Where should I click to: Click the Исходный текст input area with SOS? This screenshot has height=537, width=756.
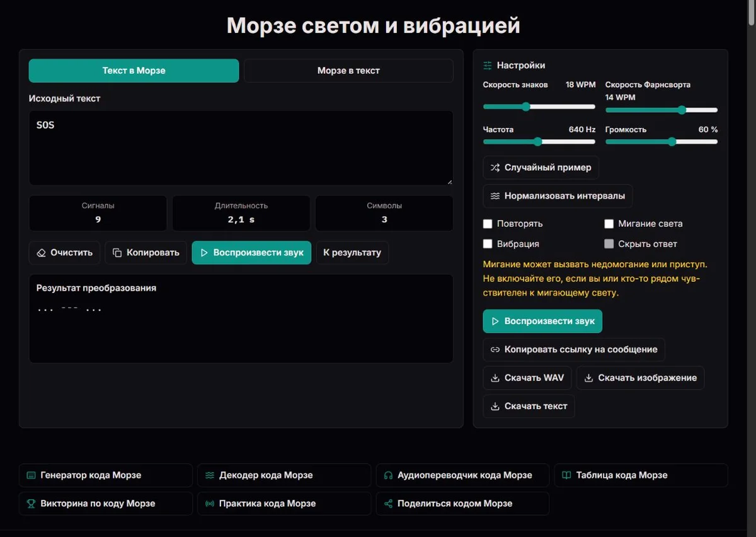[241, 148]
